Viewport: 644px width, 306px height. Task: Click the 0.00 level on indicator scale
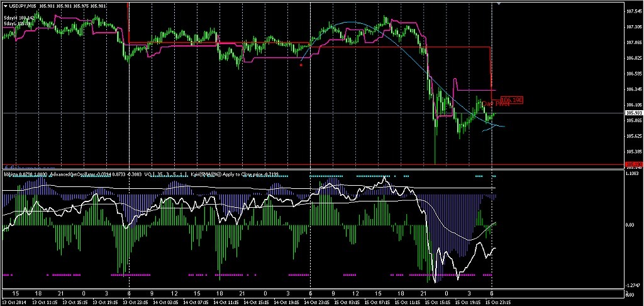(631, 225)
